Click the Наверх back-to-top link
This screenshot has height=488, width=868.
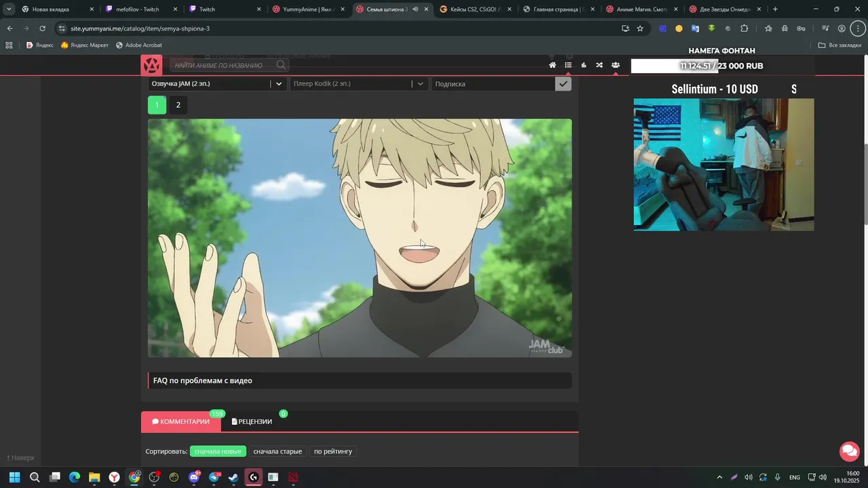coord(20,457)
